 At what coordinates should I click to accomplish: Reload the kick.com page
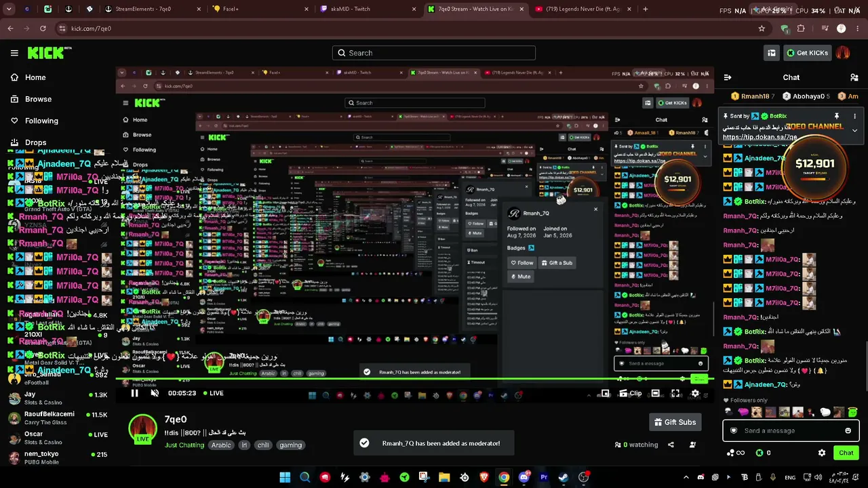[43, 28]
